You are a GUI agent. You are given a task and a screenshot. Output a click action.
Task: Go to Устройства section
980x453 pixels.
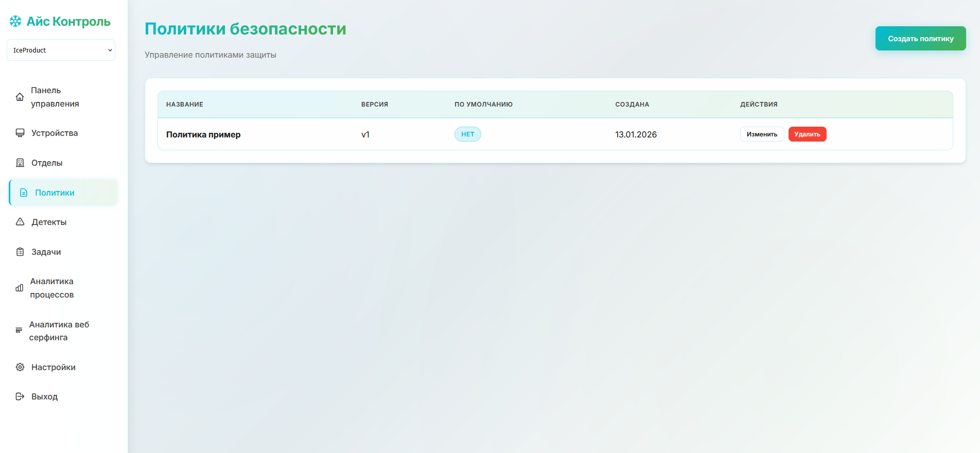63,133
